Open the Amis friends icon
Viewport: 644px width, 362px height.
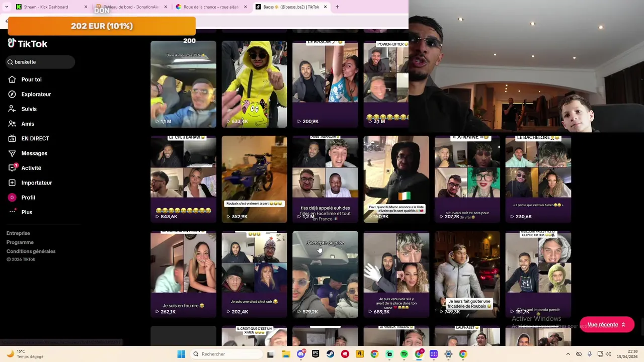[x=12, y=124]
